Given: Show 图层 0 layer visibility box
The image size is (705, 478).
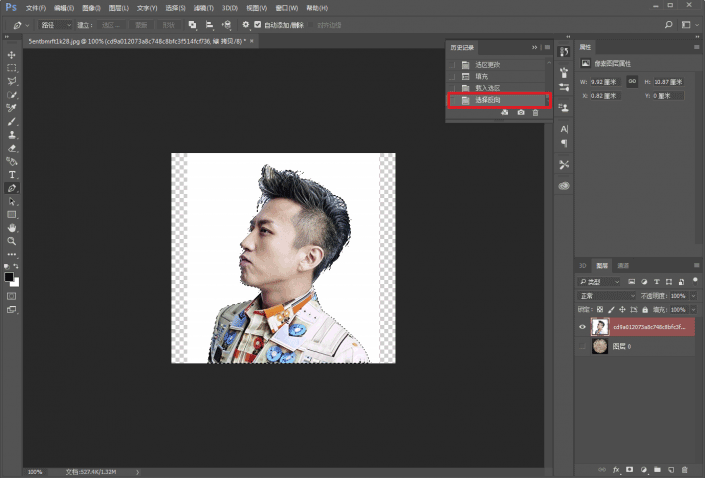Looking at the screenshot, I should click(x=582, y=346).
